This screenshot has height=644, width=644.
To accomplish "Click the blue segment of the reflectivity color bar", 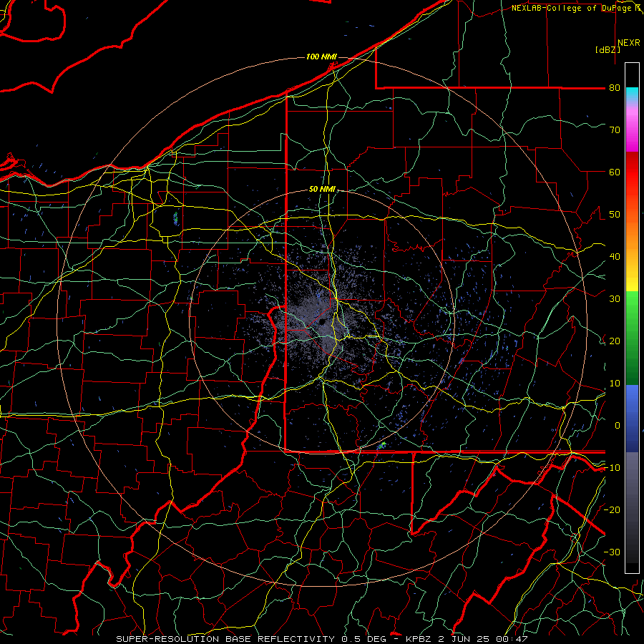I will point(632,419).
